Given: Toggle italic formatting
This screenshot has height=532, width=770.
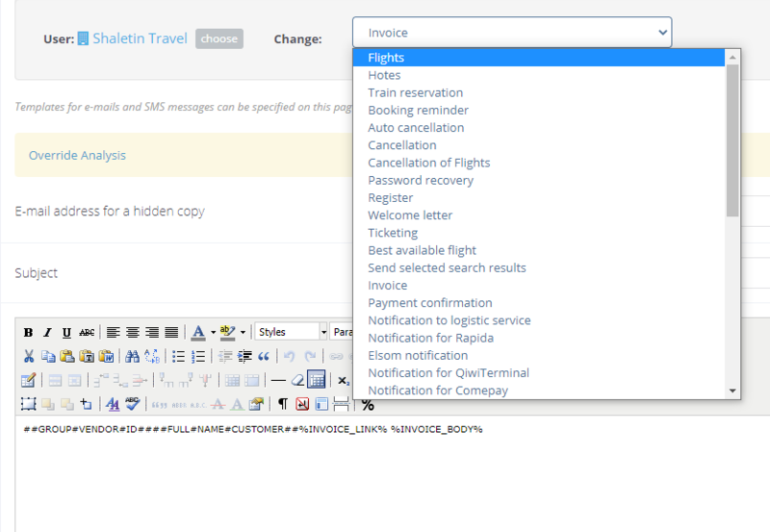Looking at the screenshot, I should pyautogui.click(x=47, y=332).
